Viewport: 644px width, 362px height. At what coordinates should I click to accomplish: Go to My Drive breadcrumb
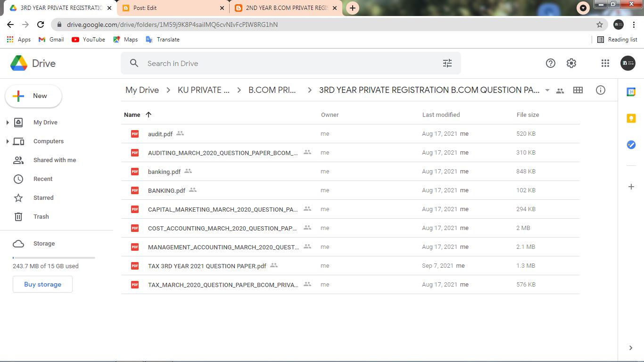(x=142, y=90)
